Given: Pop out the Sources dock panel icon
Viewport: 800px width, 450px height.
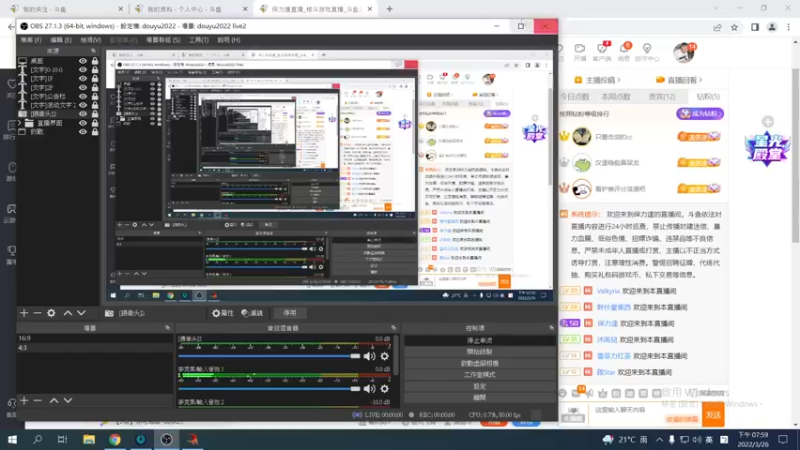Looking at the screenshot, I should pyautogui.click(x=93, y=51).
